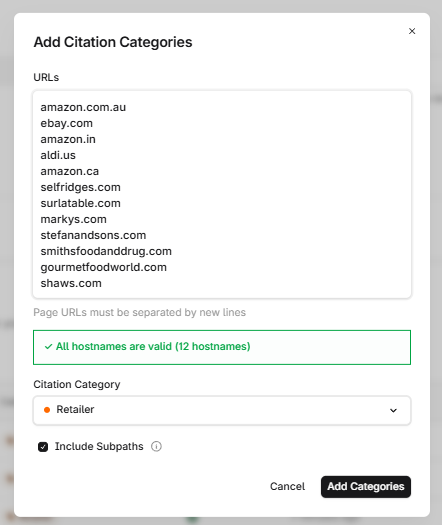This screenshot has width=442, height=525.
Task: Uncheck the Include Subpaths checkbox
Action: [x=43, y=447]
